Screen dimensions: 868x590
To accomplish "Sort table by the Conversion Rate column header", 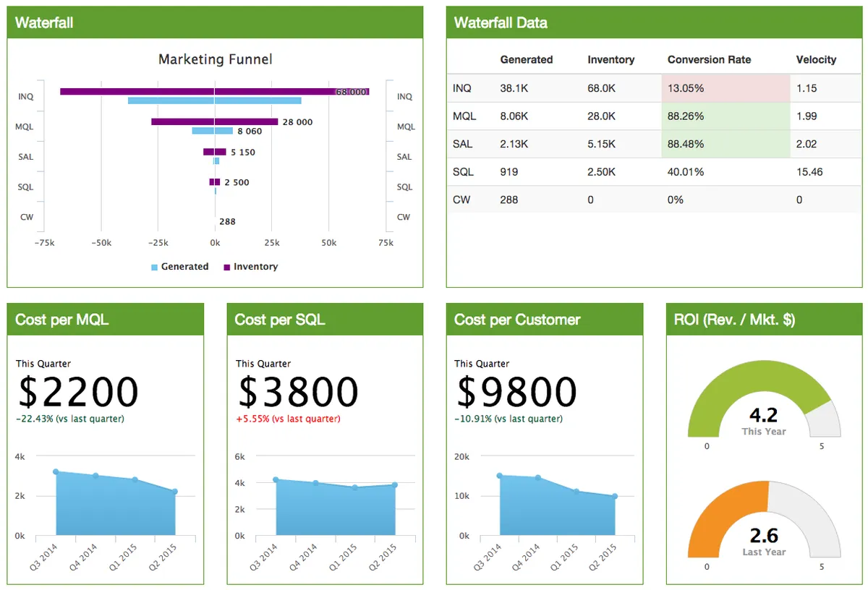I will 709,60.
